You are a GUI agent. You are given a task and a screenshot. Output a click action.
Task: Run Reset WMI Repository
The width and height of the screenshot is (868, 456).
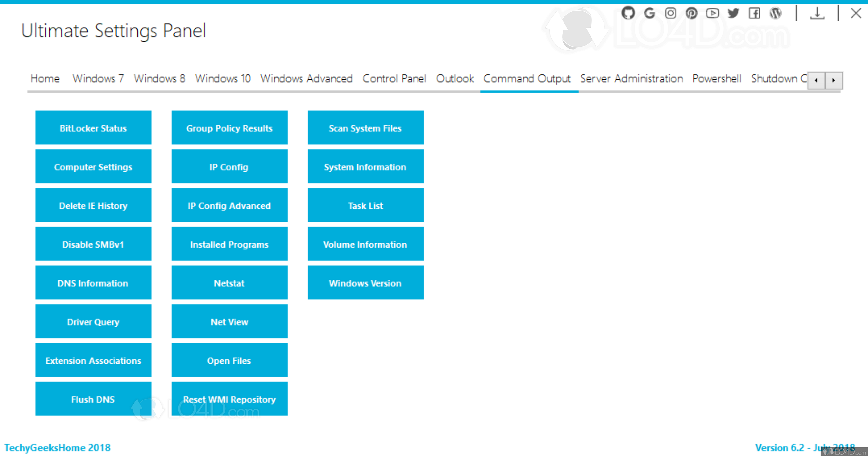pos(229,399)
